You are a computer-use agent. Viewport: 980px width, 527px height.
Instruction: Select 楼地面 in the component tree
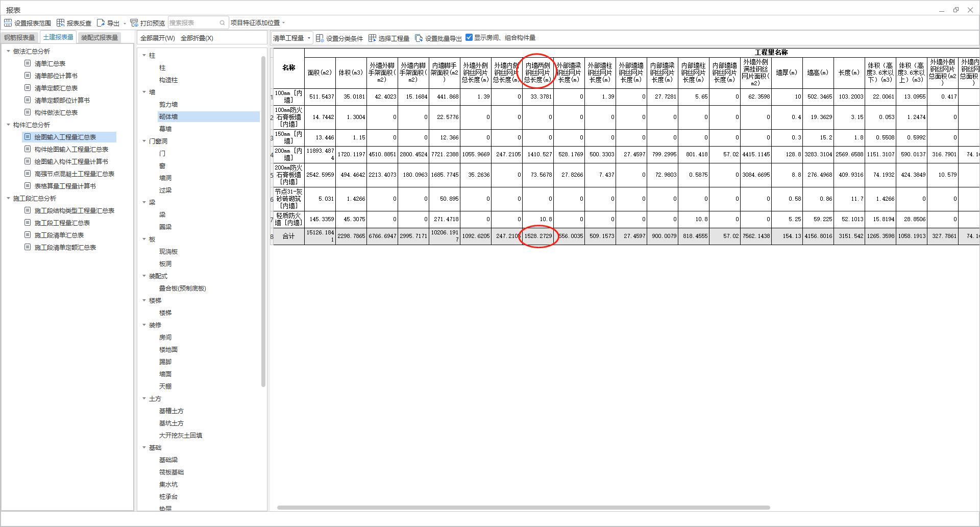click(x=168, y=349)
